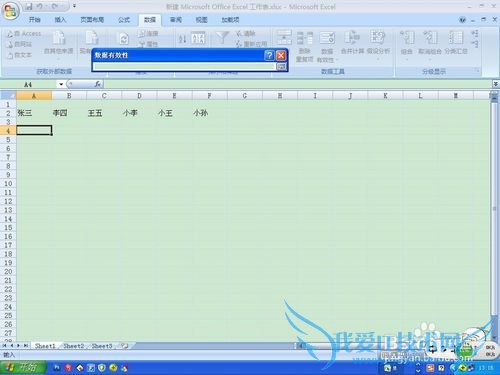The width and height of the screenshot is (500, 375).
Task: Switch to the 开始 ribbon tab
Action: tap(35, 20)
